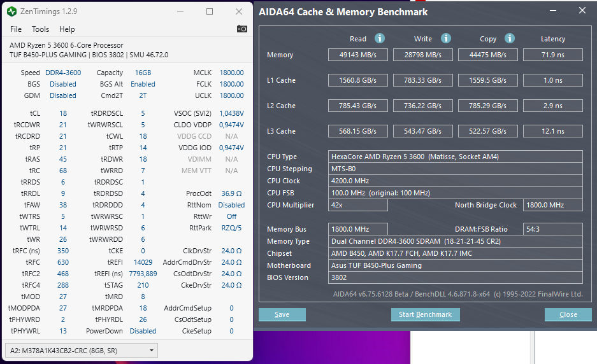The height and width of the screenshot is (364, 597).
Task: Select the Memory Write value 28798 MB/s
Action: pos(423,55)
